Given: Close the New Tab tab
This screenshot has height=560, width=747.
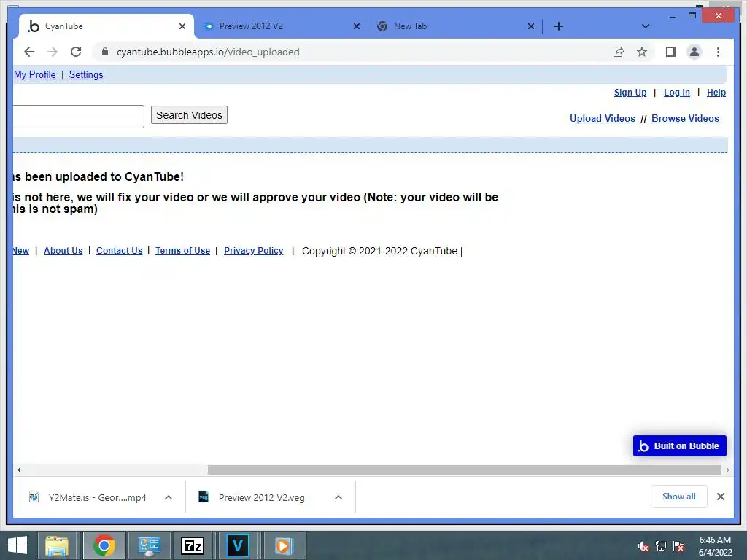Looking at the screenshot, I should [531, 26].
